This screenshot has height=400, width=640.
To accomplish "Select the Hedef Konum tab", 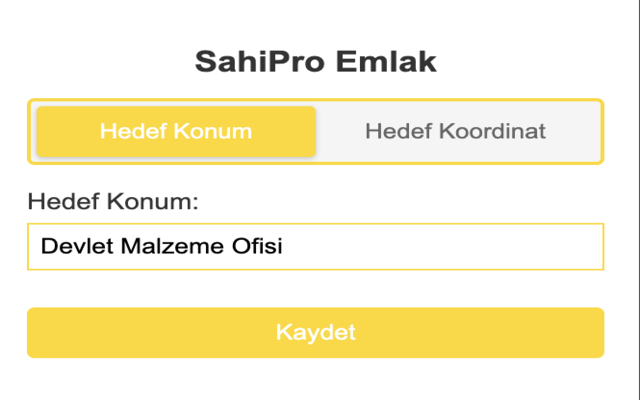I will tap(176, 131).
